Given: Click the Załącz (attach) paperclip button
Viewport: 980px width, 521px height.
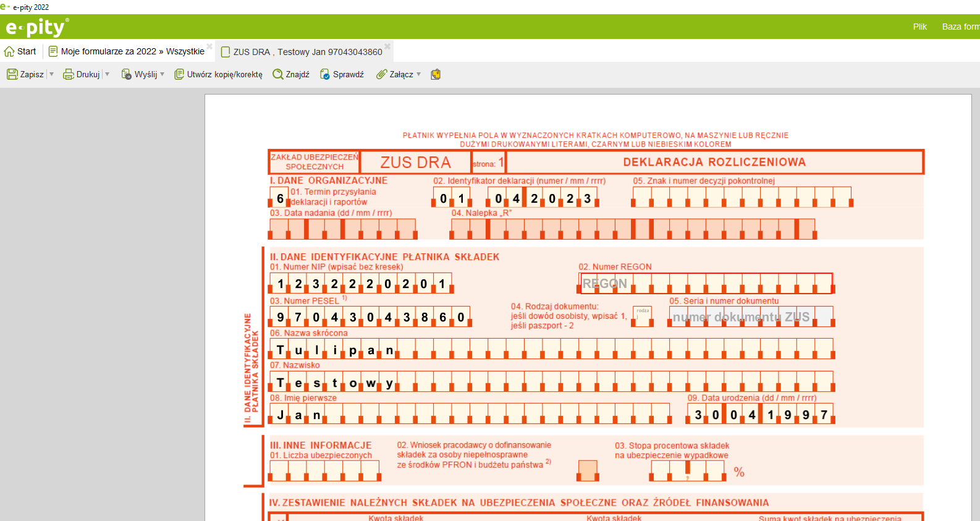Looking at the screenshot, I should click(395, 74).
